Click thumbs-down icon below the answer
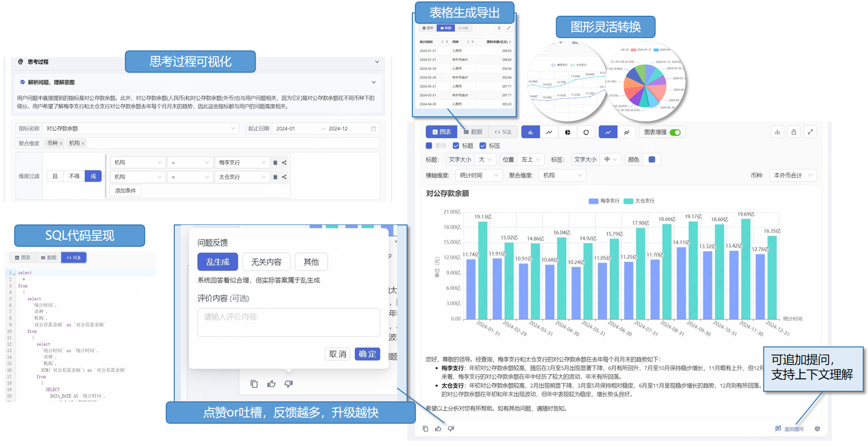The width and height of the screenshot is (868, 447). click(451, 429)
